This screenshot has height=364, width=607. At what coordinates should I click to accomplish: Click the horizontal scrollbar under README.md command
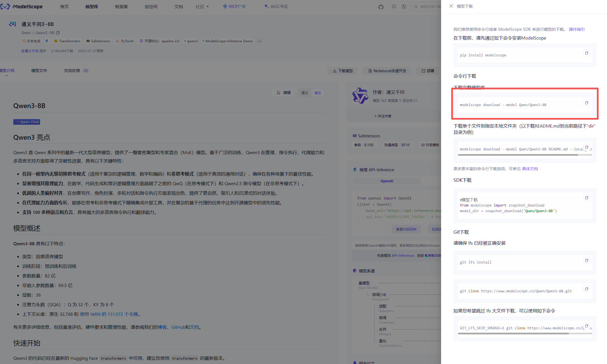[x=518, y=155]
